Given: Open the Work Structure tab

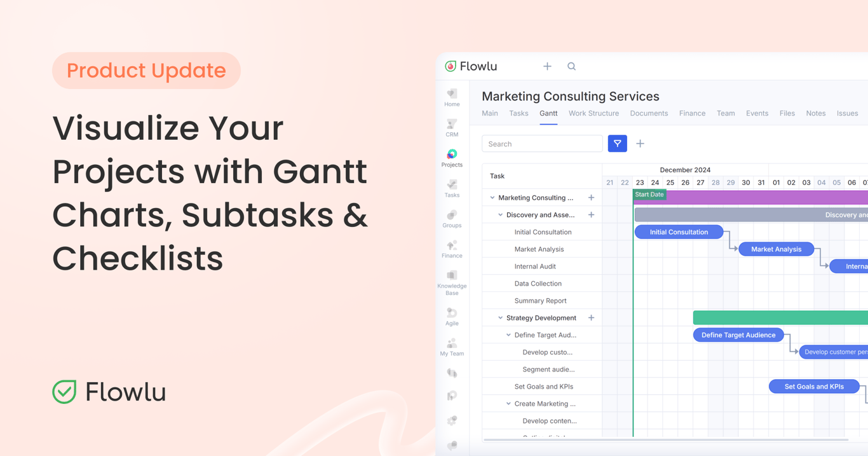Looking at the screenshot, I should [593, 113].
